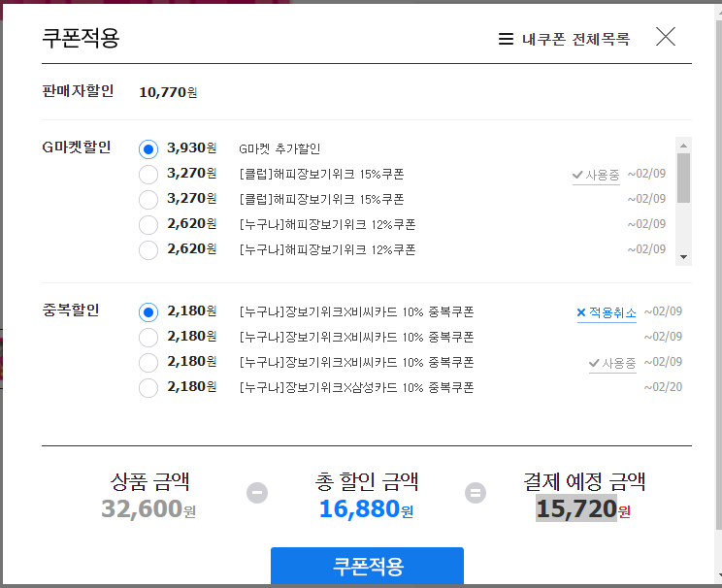Viewport: 722px width, 588px height.
Task: Click the coupon list scroll-down arrow
Action: (x=684, y=257)
